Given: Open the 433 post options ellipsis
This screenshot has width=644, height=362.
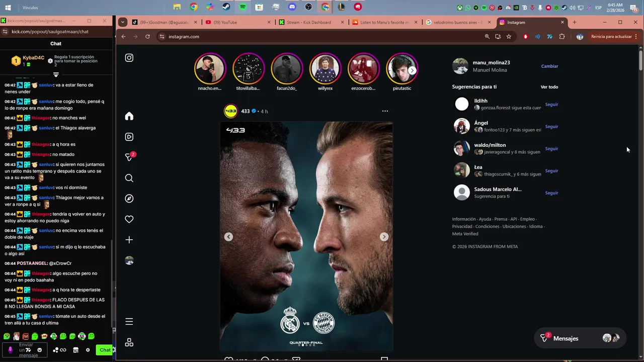Looking at the screenshot, I should (385, 111).
